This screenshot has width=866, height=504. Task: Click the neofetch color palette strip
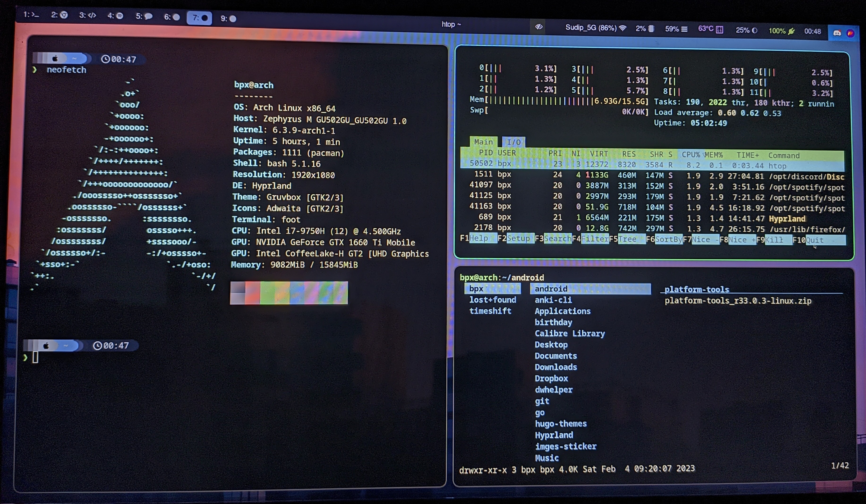[289, 293]
